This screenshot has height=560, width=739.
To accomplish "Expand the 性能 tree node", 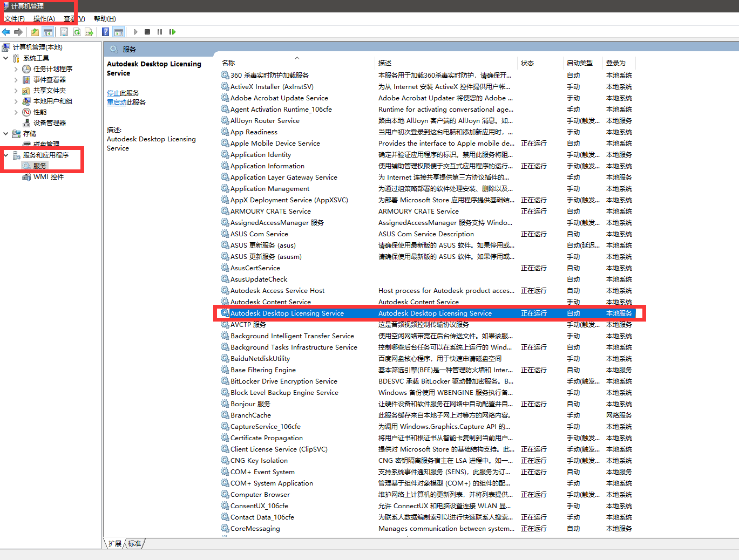I will click(x=16, y=112).
